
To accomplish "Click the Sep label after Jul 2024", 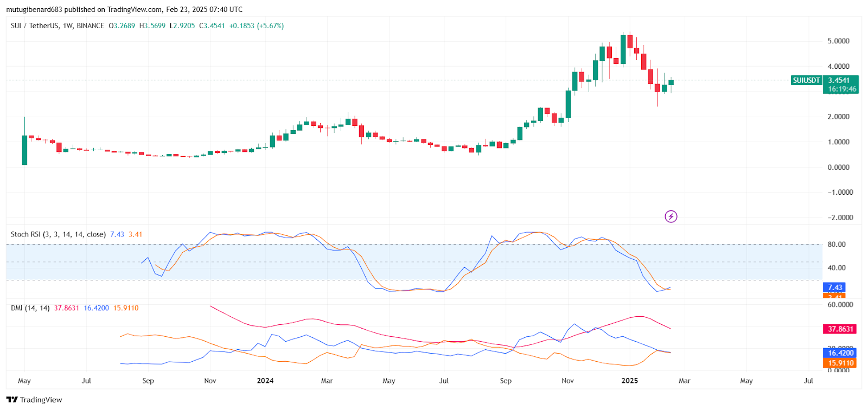I will pyautogui.click(x=506, y=381).
